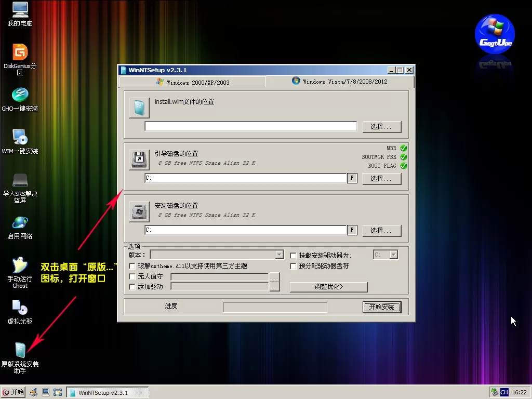Viewport: 532px width, 399px height.
Task: Toggle the 无人值守 checkbox
Action: [132, 277]
